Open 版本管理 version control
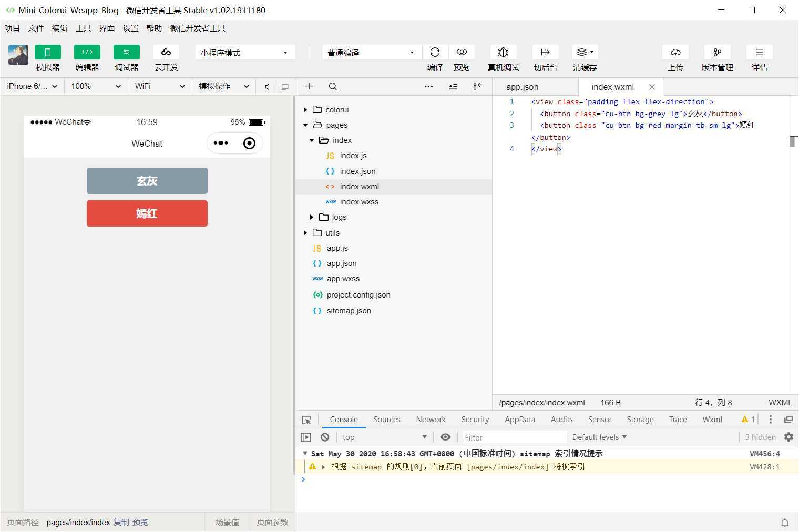 coord(718,52)
